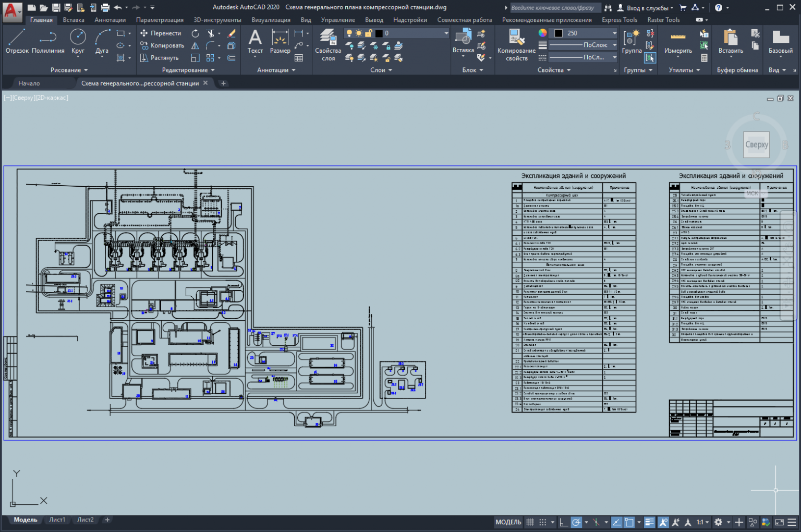
Task: Select the scale tool icon
Action: tap(195, 58)
